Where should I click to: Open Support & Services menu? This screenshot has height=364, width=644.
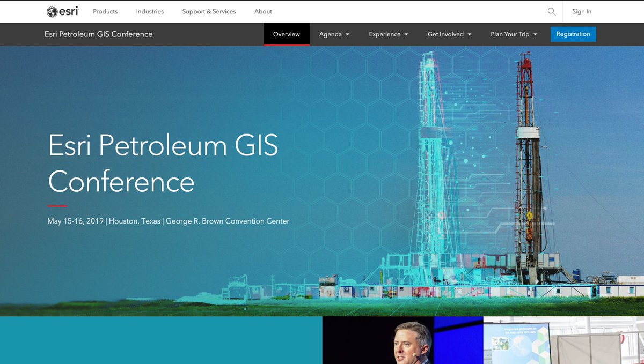(209, 11)
